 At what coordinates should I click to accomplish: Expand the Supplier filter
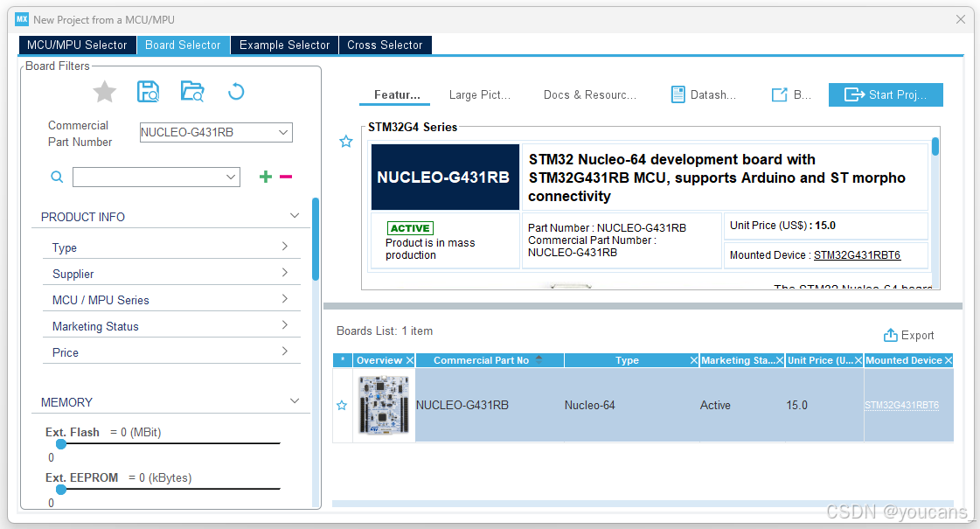coord(284,273)
